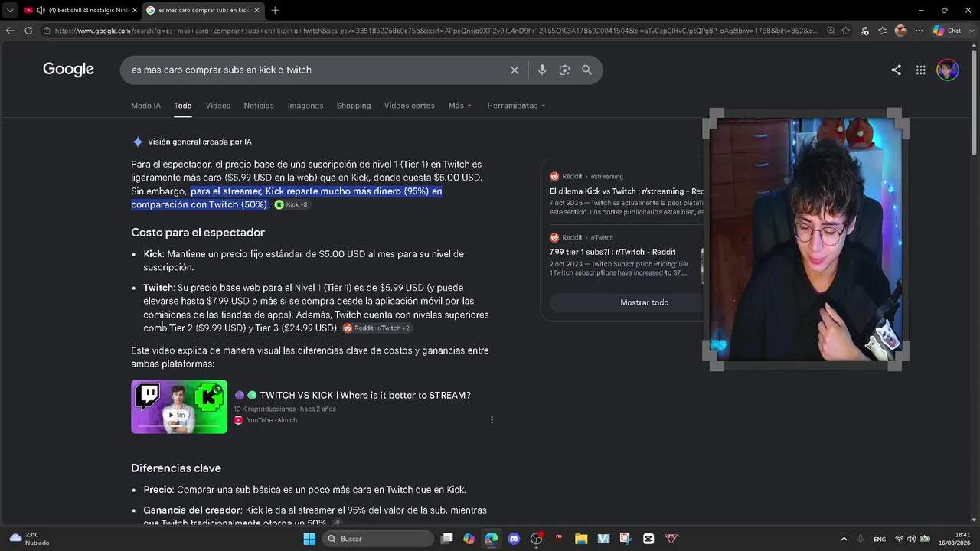
Task: Open the Noticias results tab
Action: 259,106
